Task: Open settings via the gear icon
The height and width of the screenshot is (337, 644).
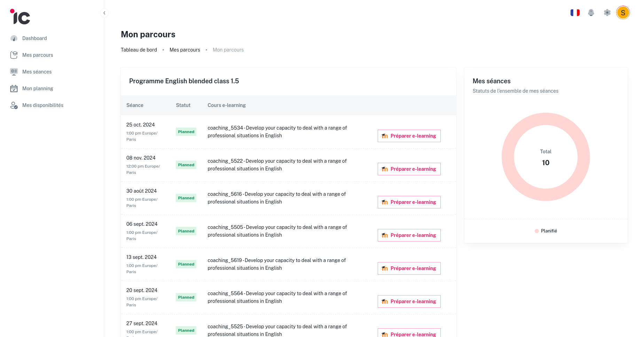Action: point(607,13)
